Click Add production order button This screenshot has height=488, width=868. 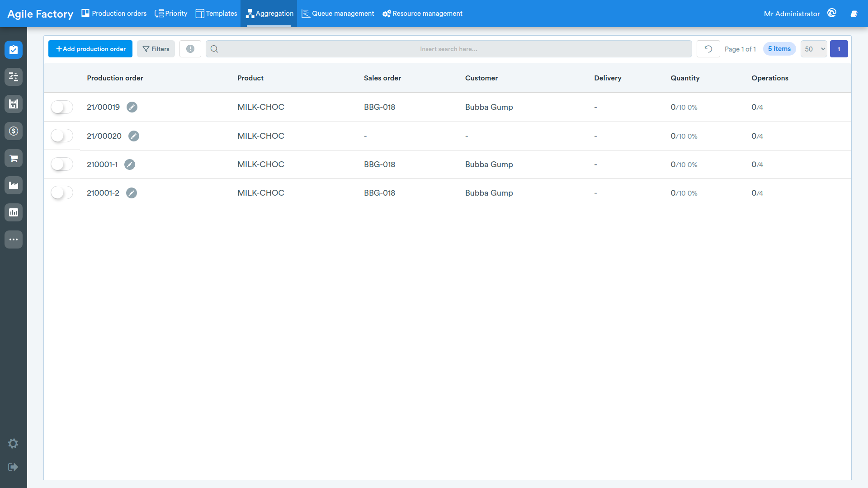click(90, 49)
